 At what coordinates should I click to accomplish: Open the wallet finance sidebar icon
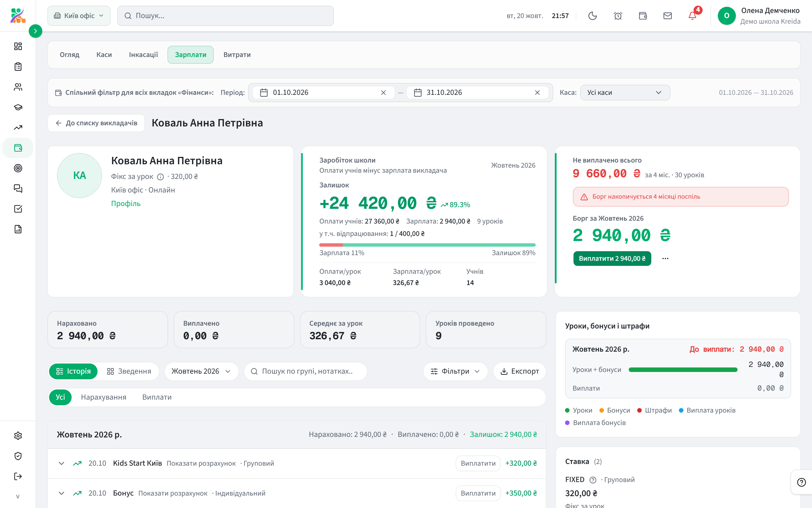pyautogui.click(x=18, y=148)
